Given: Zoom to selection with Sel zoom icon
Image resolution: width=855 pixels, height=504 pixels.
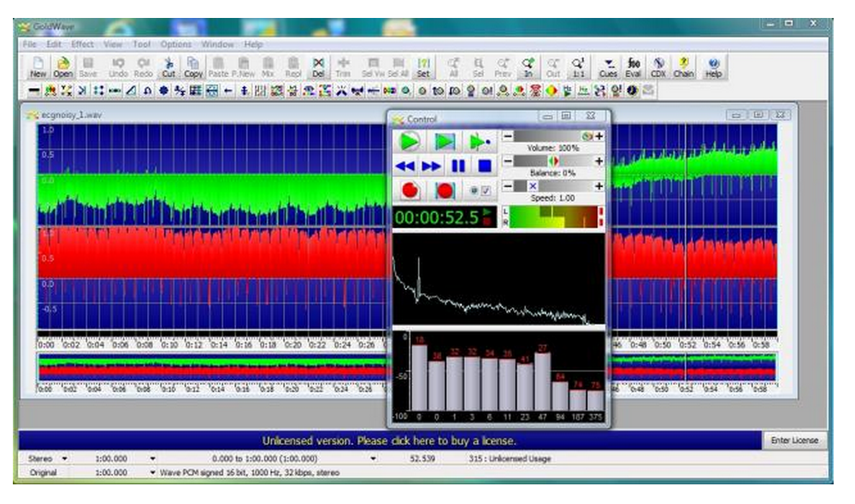Looking at the screenshot, I should (478, 67).
